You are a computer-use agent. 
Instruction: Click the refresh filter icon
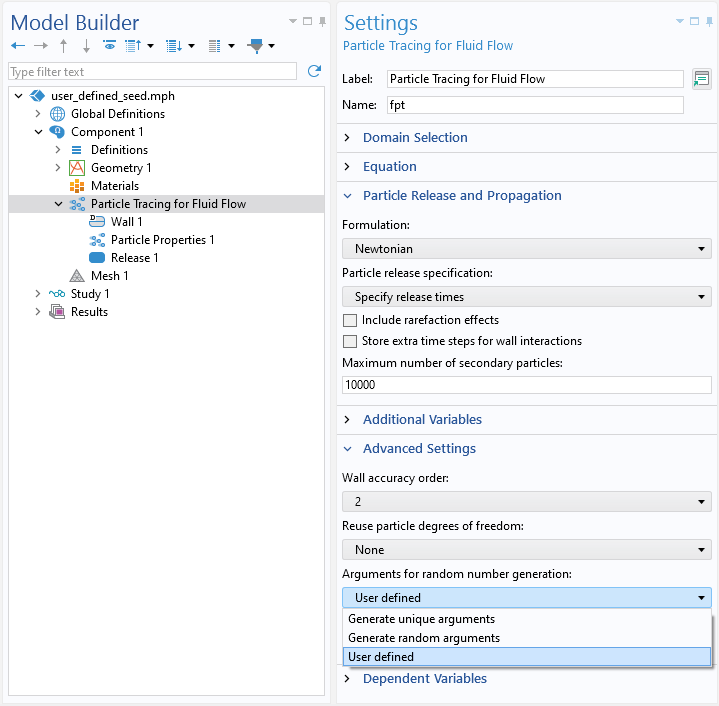314,71
